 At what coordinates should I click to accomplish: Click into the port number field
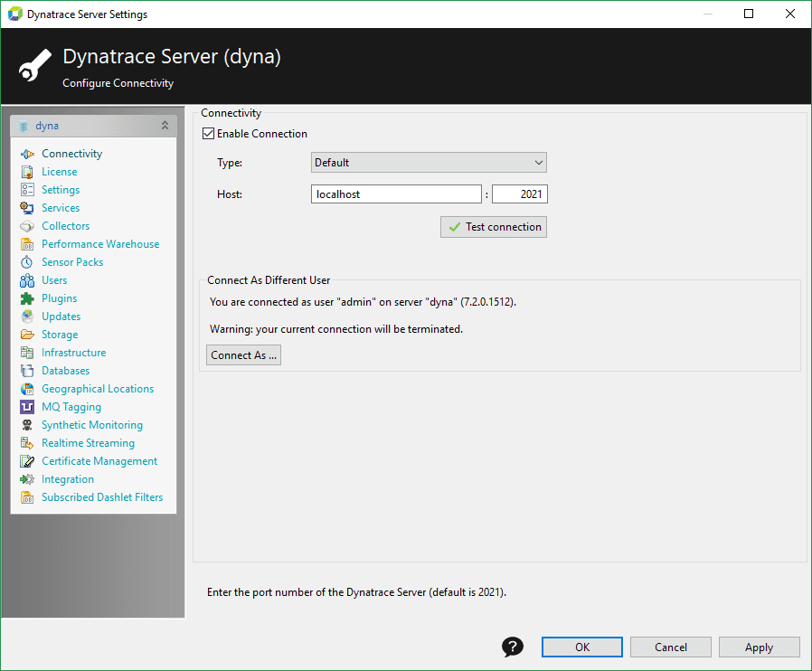point(519,194)
